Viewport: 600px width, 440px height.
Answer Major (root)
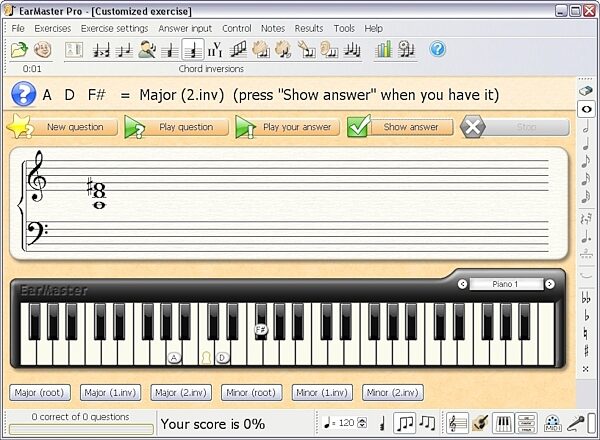40,393
